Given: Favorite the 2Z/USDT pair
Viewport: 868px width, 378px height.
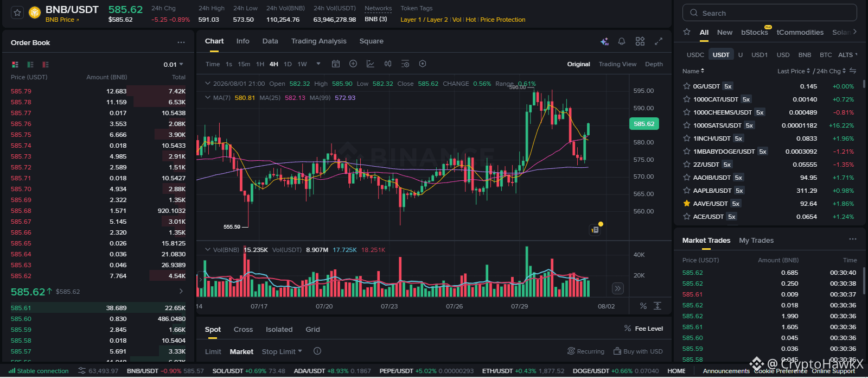Looking at the screenshot, I should [687, 165].
